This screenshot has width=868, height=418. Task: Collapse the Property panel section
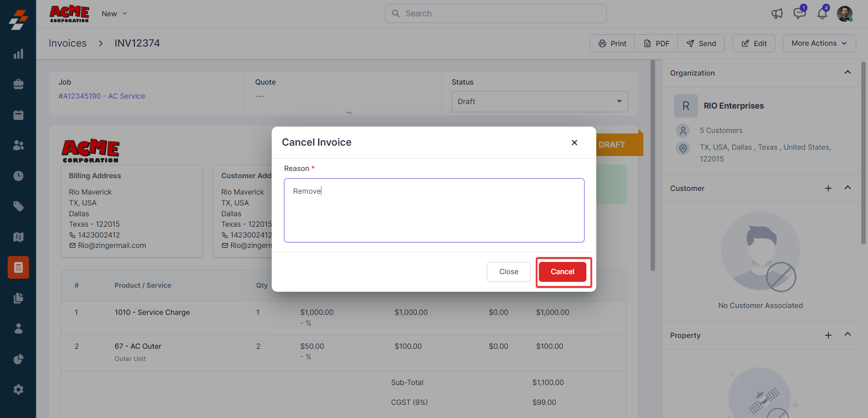point(848,334)
